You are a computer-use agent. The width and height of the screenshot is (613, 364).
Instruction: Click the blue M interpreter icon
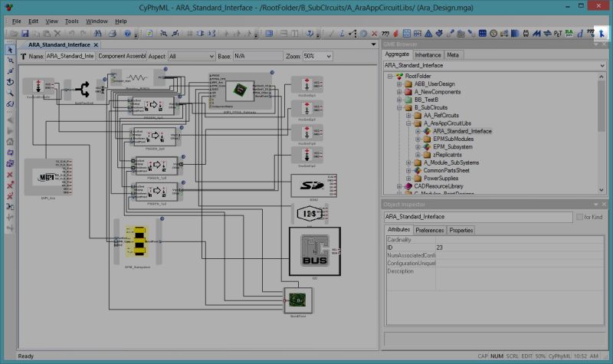coord(536,34)
